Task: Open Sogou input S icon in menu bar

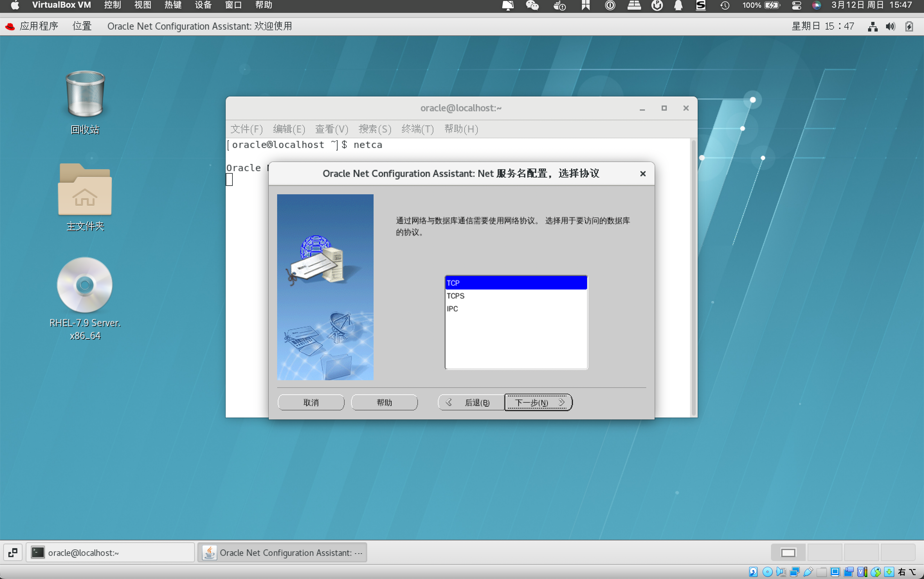Action: [701, 5]
